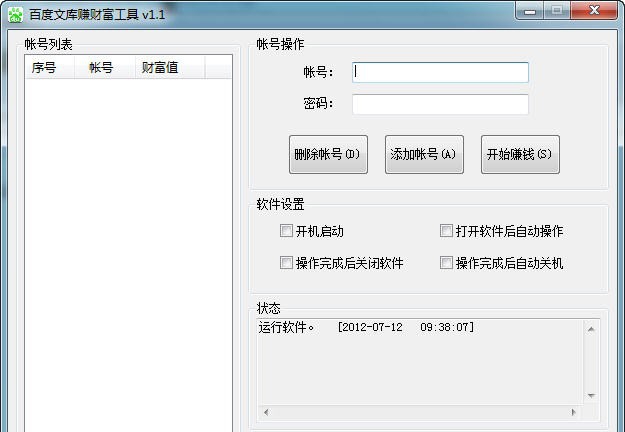Minimize the 百度文库赚财富工具 window
This screenshot has height=432, width=625.
(x=530, y=11)
